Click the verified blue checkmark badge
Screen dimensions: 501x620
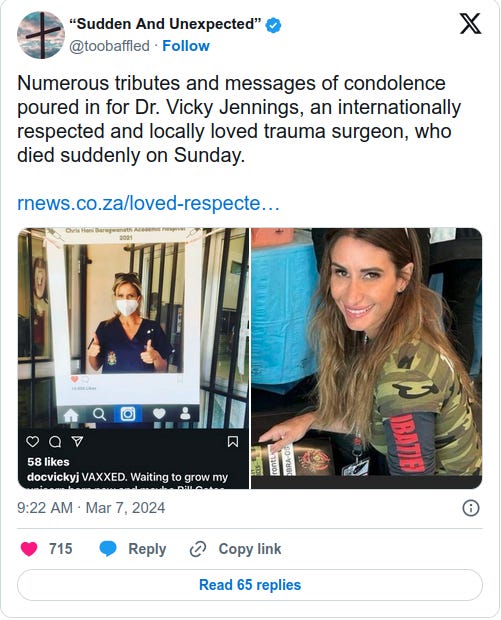pyautogui.click(x=273, y=25)
